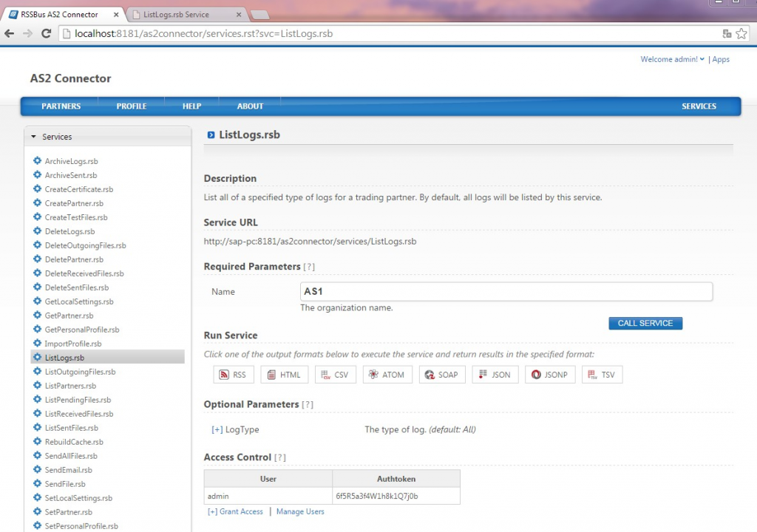The width and height of the screenshot is (757, 532).
Task: Choose CSV output format
Action: 336,375
